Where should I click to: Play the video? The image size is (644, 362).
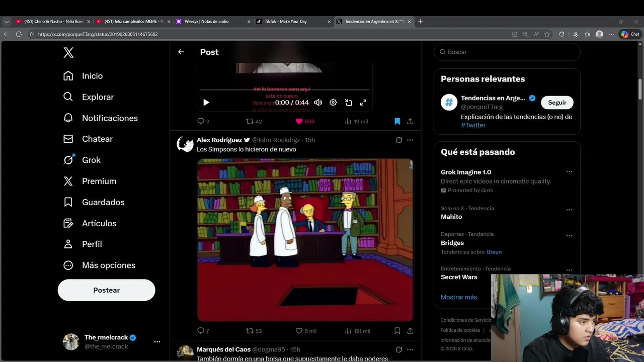point(206,103)
